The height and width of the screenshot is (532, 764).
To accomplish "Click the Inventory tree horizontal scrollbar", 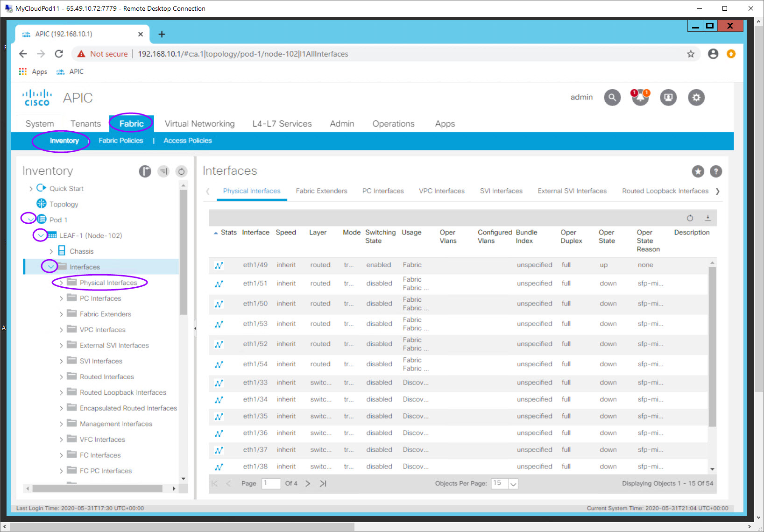I will point(98,489).
